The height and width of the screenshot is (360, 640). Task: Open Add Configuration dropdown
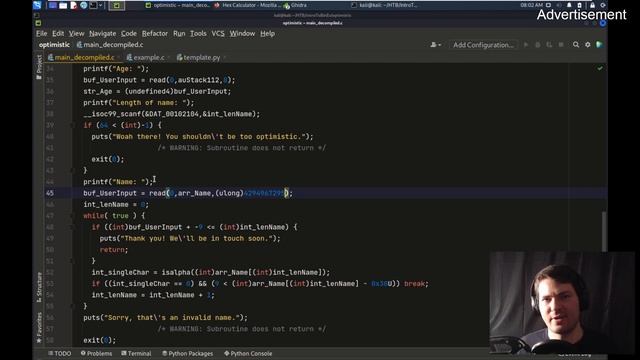point(483,45)
